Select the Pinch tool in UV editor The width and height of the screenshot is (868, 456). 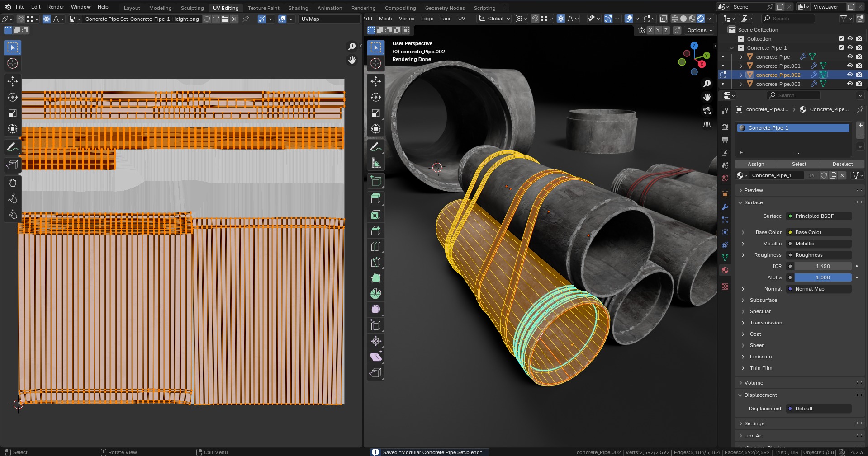13,215
